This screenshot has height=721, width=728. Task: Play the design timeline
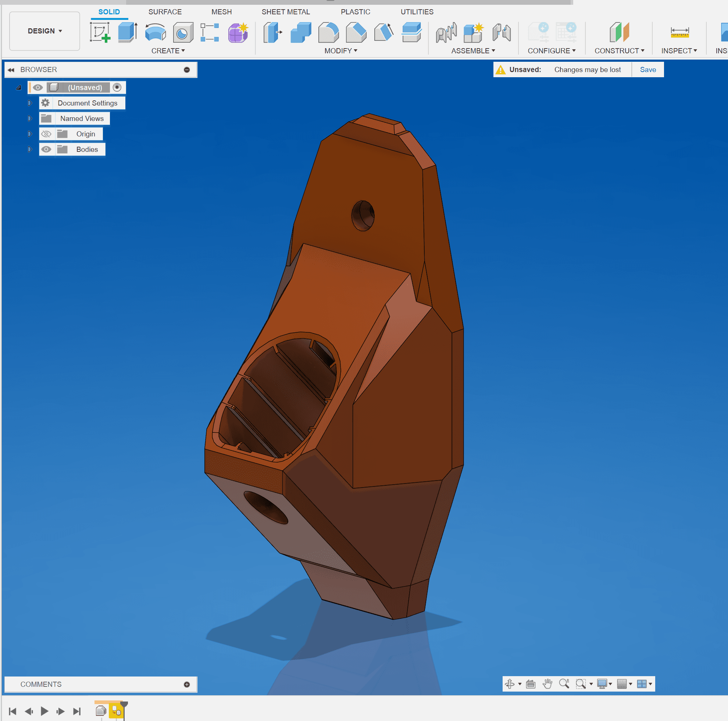click(x=44, y=711)
